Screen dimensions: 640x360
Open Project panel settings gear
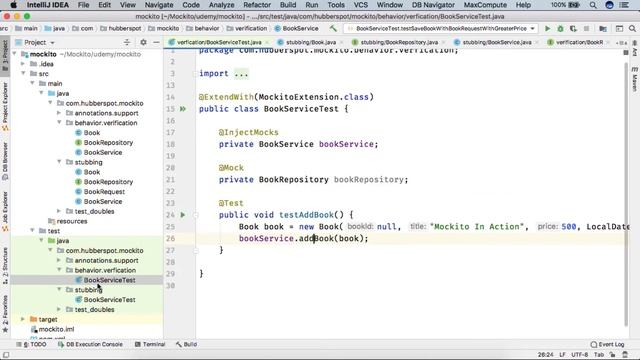pyautogui.click(x=143, y=42)
